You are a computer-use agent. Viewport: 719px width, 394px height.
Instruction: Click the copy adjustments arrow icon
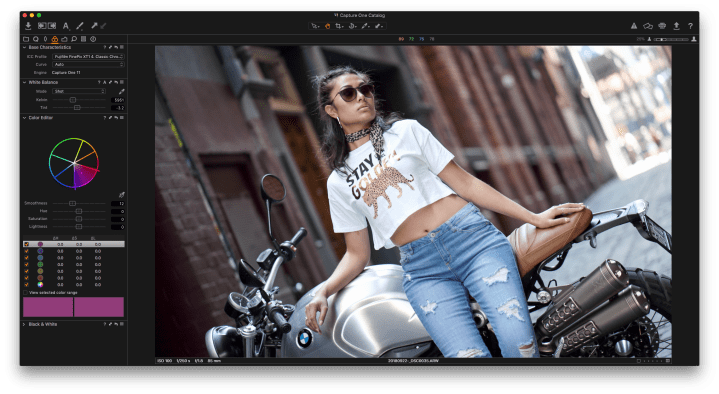(x=94, y=26)
